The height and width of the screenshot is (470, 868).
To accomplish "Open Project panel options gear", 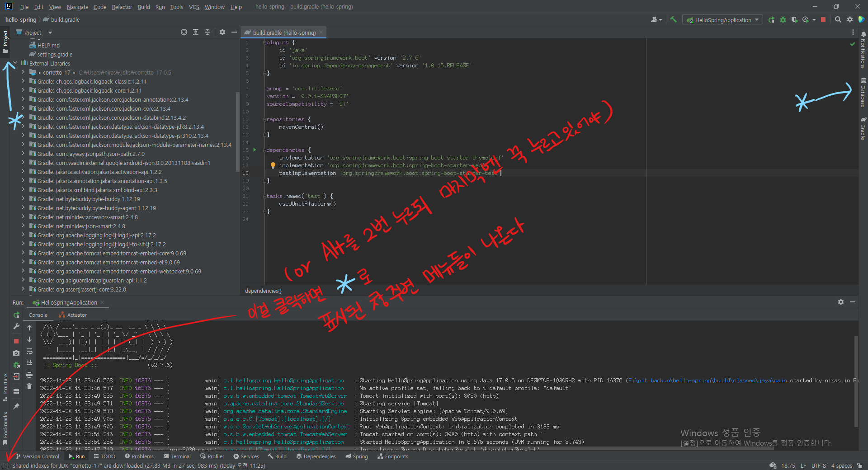I will [x=222, y=32].
